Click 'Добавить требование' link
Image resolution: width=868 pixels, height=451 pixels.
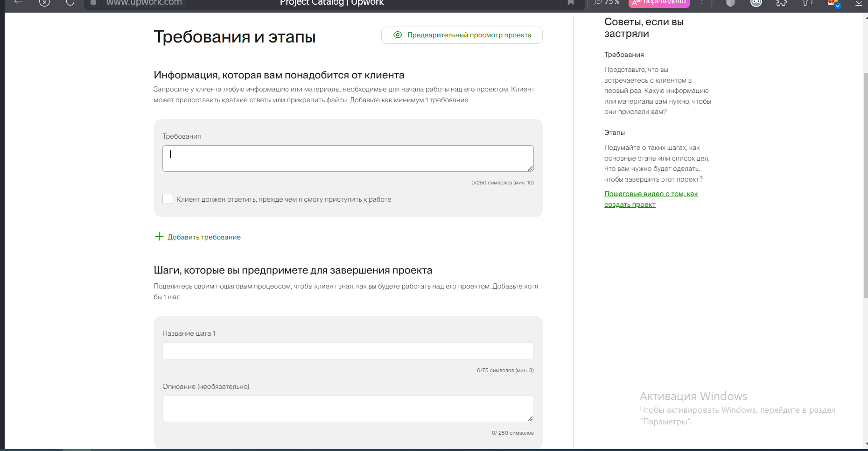(x=204, y=237)
